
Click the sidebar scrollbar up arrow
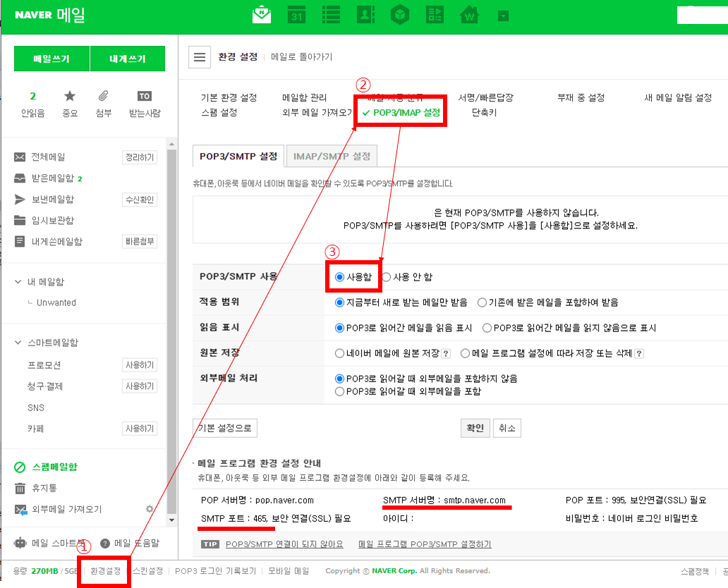point(172,145)
